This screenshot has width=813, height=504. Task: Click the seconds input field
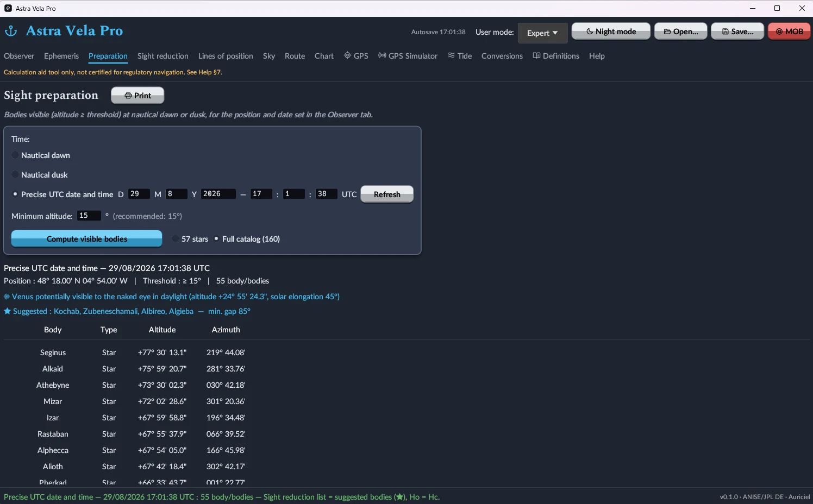[x=326, y=194]
